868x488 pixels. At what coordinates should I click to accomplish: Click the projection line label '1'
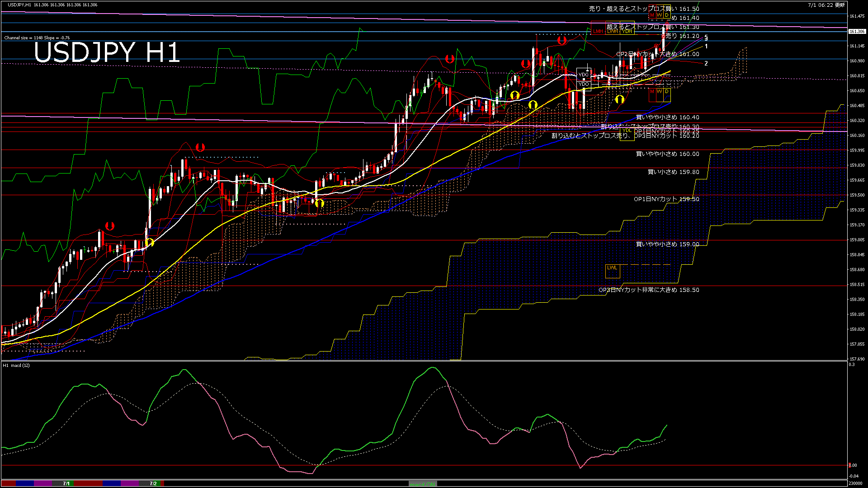coord(706,47)
